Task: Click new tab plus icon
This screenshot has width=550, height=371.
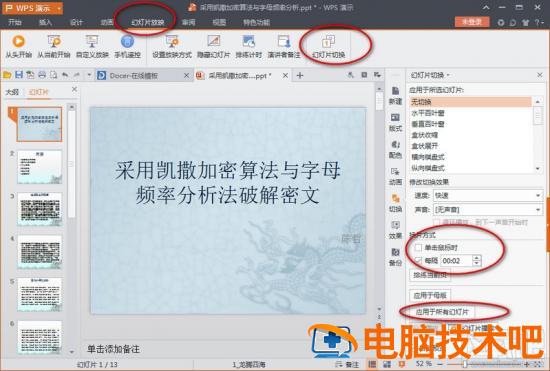Action: tap(300, 75)
